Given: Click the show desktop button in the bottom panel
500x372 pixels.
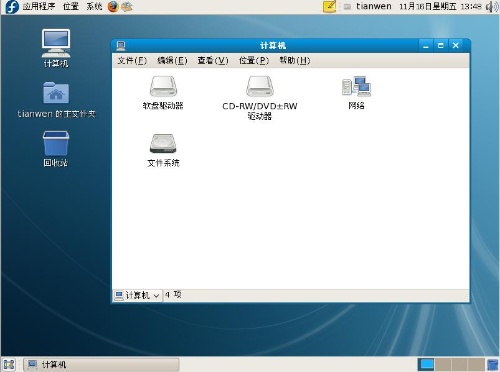Looking at the screenshot, I should click(x=9, y=364).
